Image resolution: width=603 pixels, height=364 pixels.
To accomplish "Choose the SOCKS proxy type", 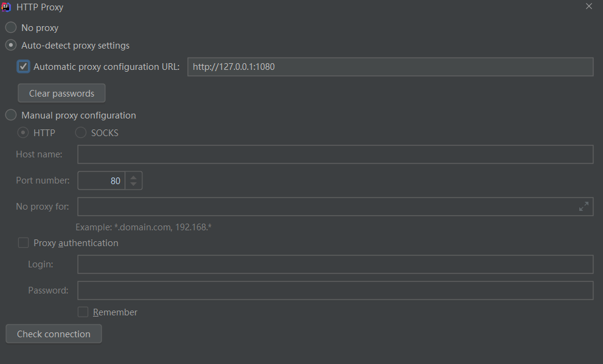I will tap(81, 132).
